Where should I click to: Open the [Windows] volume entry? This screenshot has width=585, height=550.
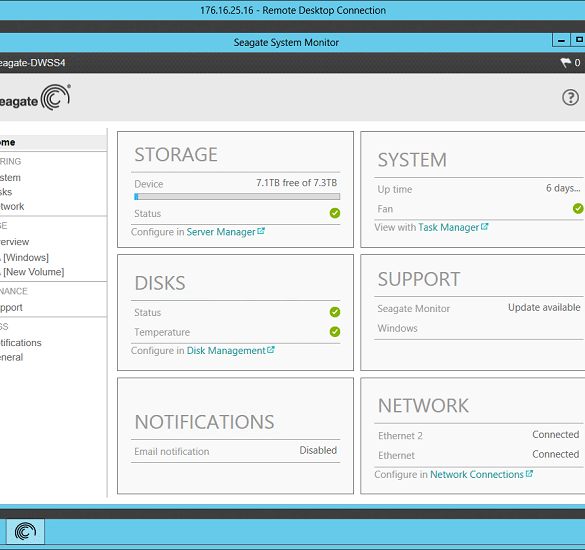pos(25,257)
